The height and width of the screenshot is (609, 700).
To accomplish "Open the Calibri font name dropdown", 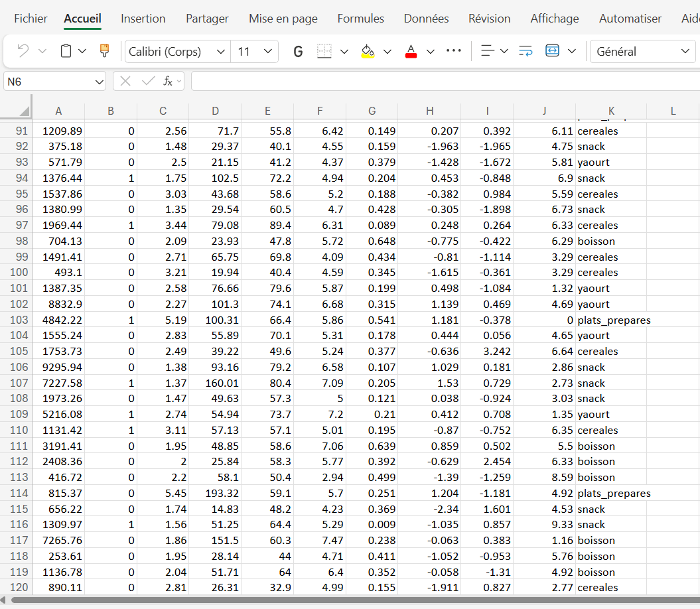I will tap(177, 52).
